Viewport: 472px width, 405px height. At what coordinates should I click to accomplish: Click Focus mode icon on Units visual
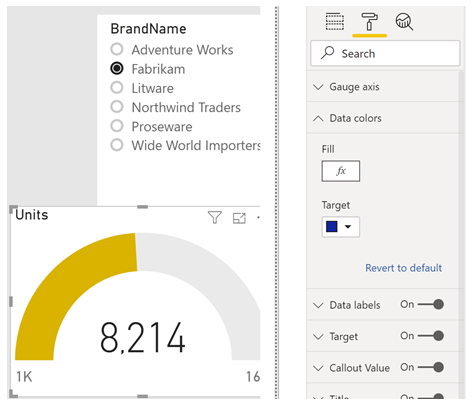tap(239, 218)
